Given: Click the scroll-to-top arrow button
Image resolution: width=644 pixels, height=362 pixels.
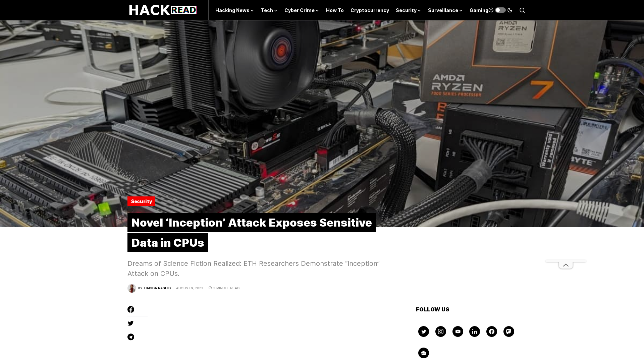Looking at the screenshot, I should (566, 265).
